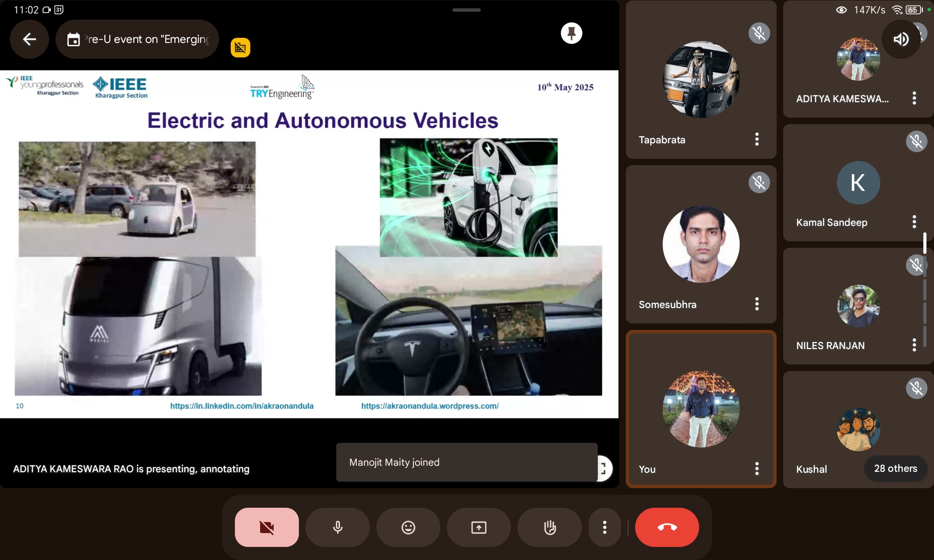Screen dimensions: 934x560
Task: Open options menu for NILES RANJAN
Action: (x=914, y=345)
